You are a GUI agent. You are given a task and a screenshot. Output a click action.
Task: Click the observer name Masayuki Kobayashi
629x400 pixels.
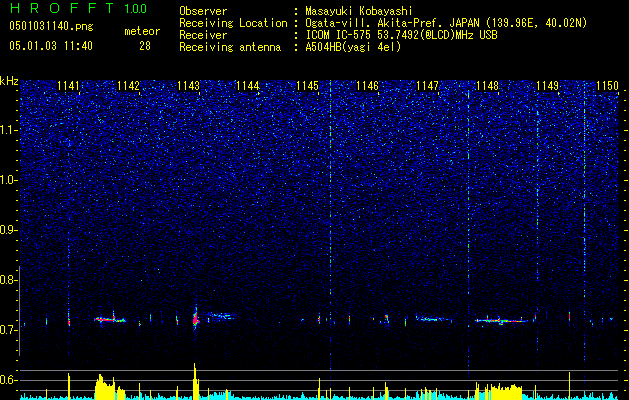(x=359, y=11)
